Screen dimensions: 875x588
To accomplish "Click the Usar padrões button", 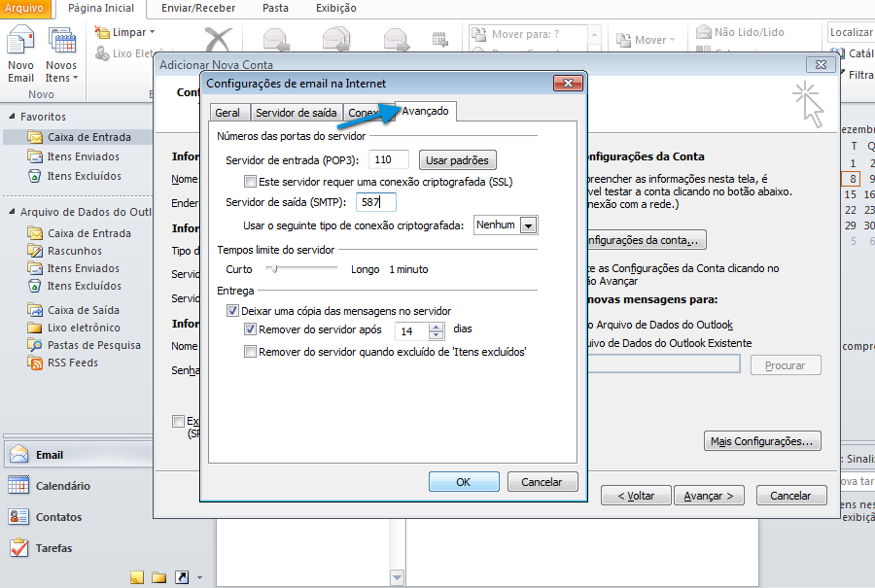I will point(457,159).
